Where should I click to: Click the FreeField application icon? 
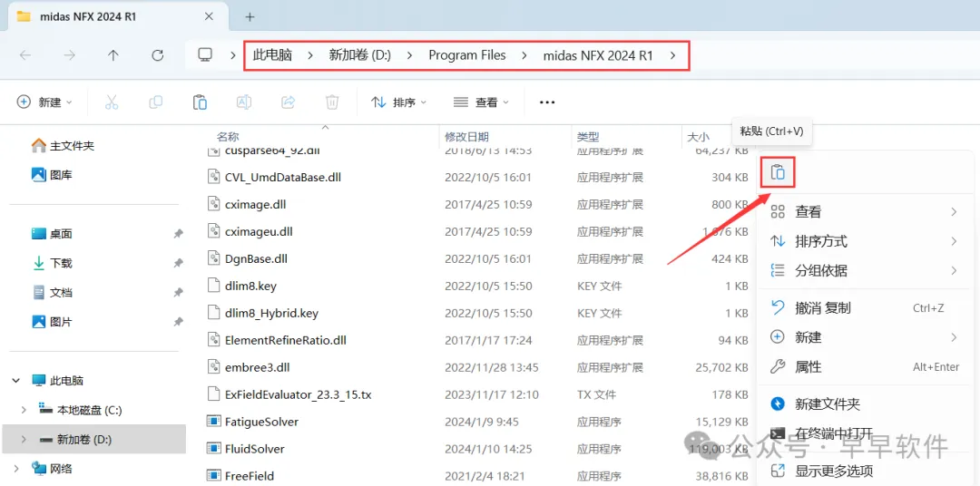(x=214, y=475)
